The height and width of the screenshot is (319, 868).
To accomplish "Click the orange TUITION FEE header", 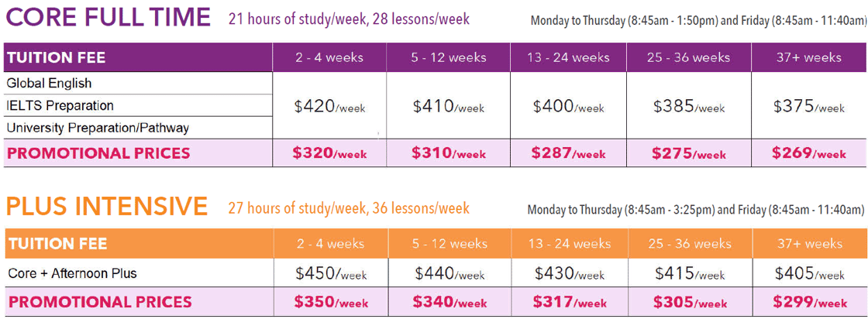I will [x=57, y=244].
